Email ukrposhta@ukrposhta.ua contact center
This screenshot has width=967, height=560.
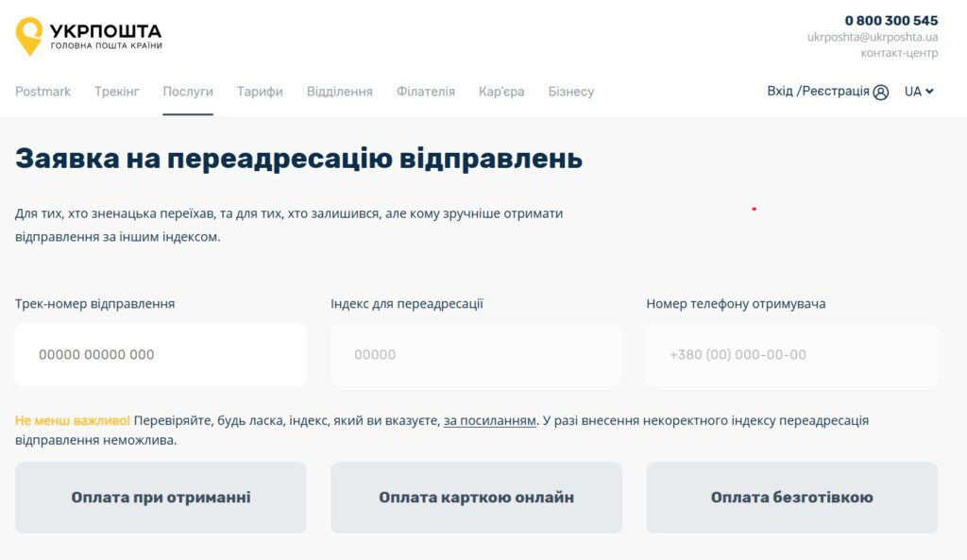coord(874,36)
